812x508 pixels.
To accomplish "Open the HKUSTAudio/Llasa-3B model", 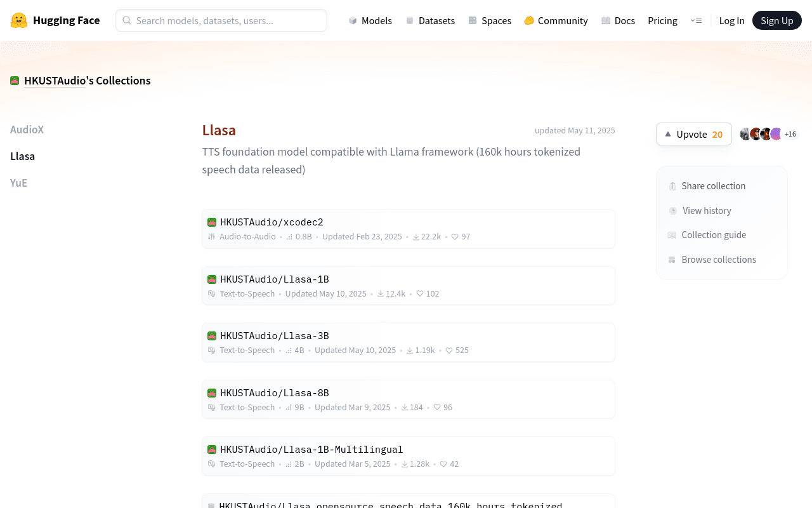I will point(409,342).
